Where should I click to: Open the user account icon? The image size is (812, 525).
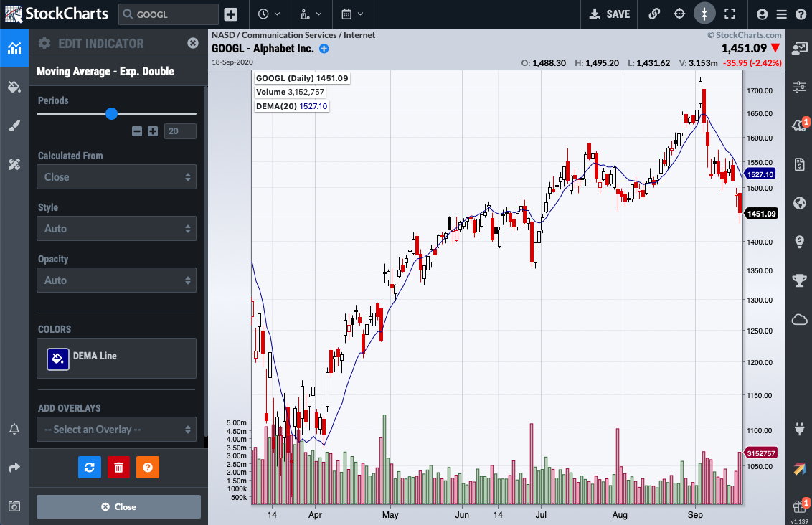[763, 14]
